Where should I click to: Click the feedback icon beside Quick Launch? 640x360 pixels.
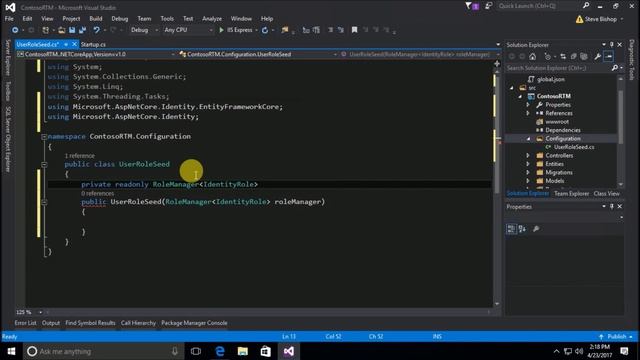pos(489,6)
